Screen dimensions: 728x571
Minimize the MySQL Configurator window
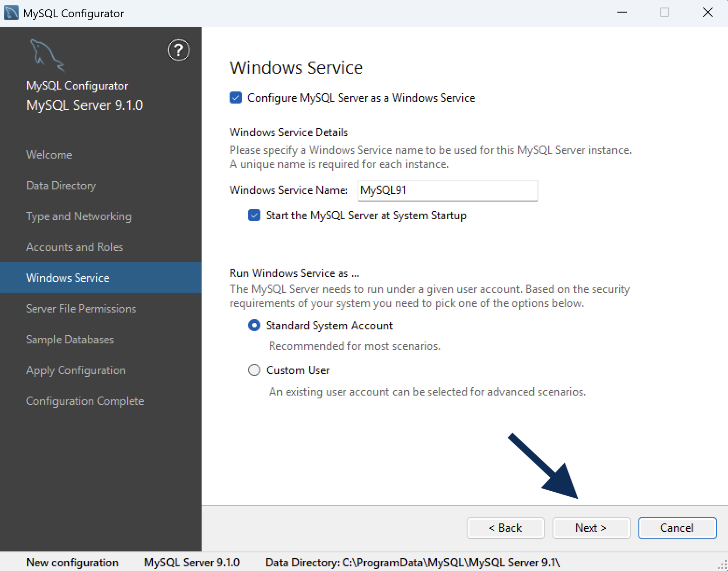(622, 13)
